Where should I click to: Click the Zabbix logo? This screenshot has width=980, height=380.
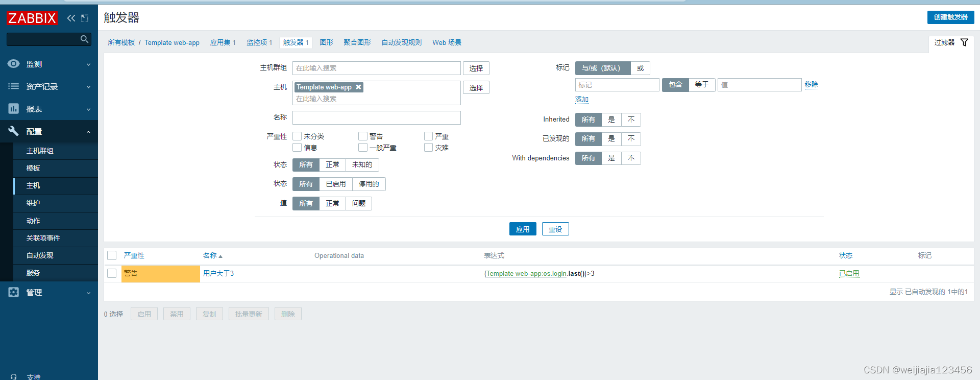[32, 18]
